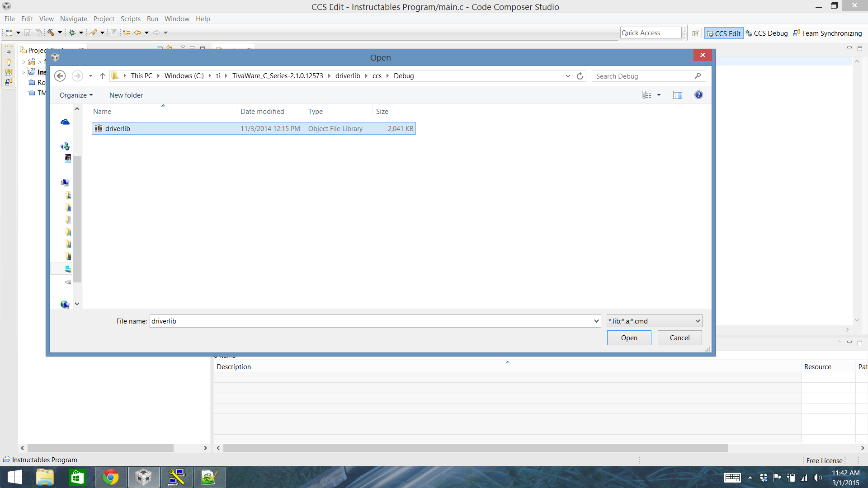Switch to CCS Debug perspective
Viewport: 868px width, 488px height.
click(x=767, y=33)
